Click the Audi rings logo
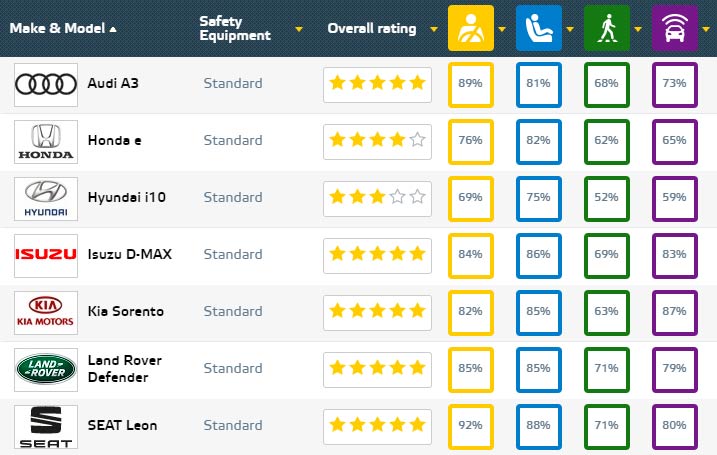Image resolution: width=717 pixels, height=455 pixels. point(46,84)
